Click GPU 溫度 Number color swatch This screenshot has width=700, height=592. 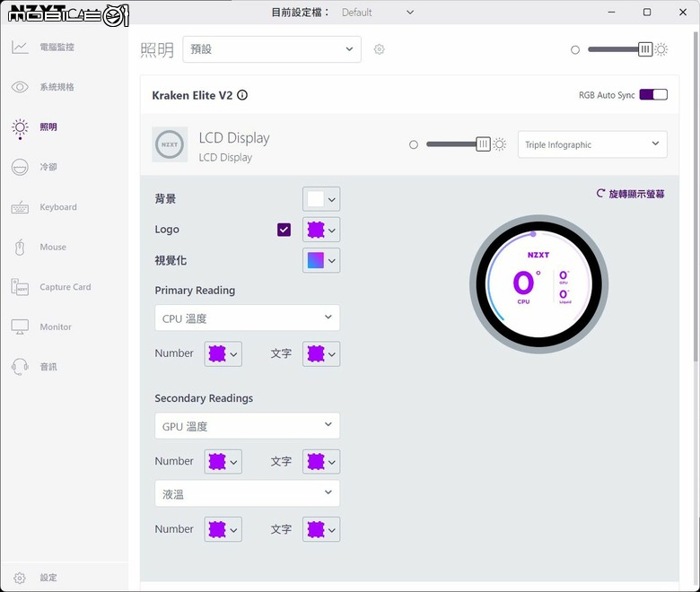(x=217, y=462)
